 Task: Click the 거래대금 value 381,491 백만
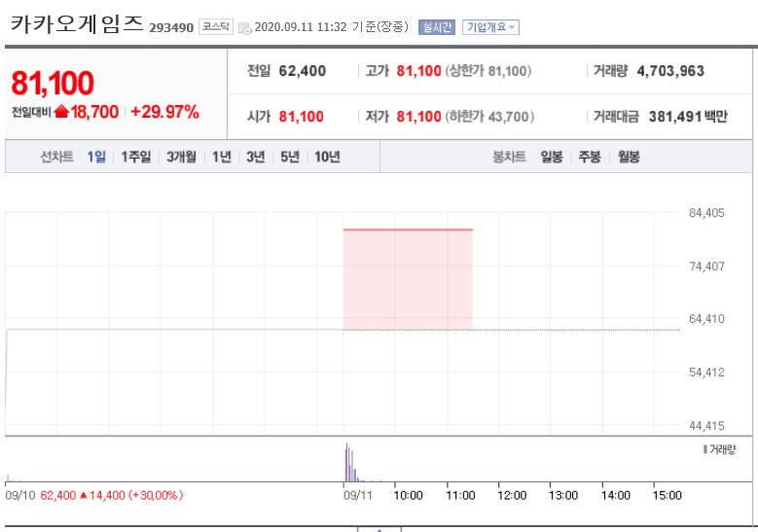click(688, 117)
